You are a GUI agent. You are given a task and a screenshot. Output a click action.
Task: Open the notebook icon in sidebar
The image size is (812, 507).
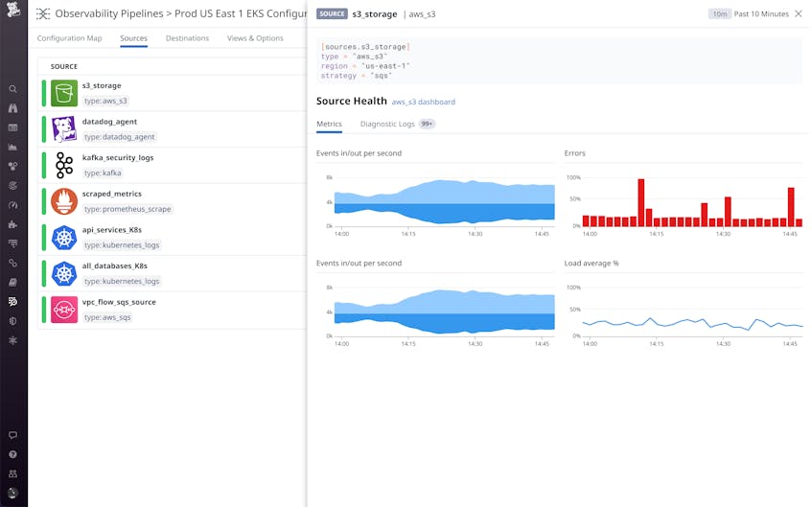point(13,282)
